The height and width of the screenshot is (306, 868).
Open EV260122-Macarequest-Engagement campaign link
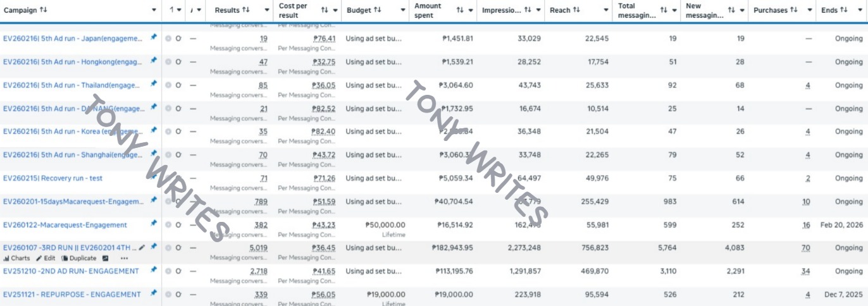(x=65, y=224)
